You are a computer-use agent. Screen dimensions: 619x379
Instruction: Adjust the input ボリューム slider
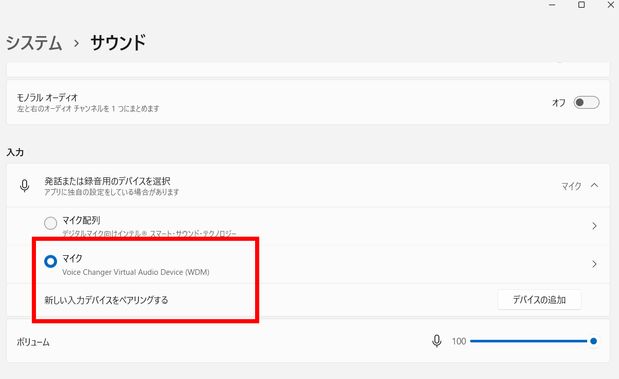(533, 341)
